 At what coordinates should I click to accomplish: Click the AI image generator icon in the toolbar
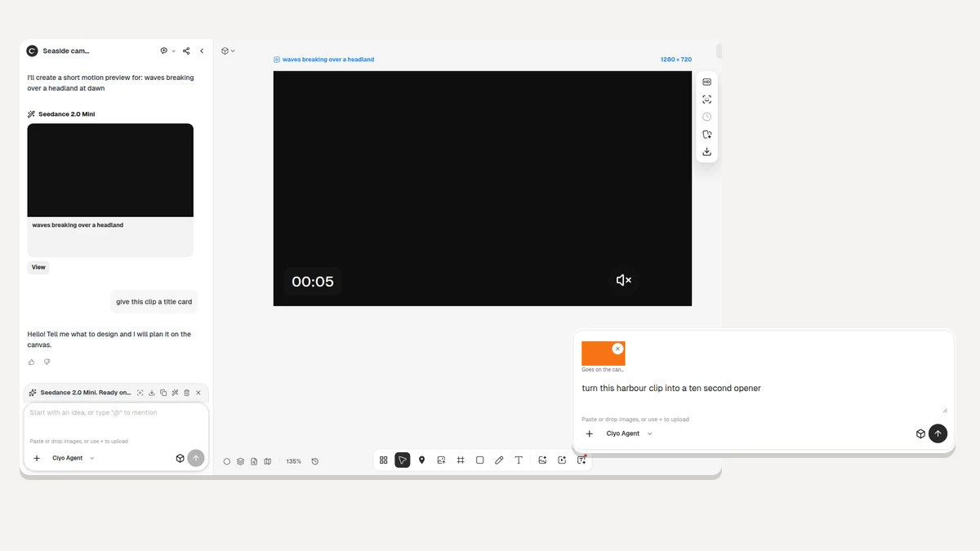(x=542, y=460)
